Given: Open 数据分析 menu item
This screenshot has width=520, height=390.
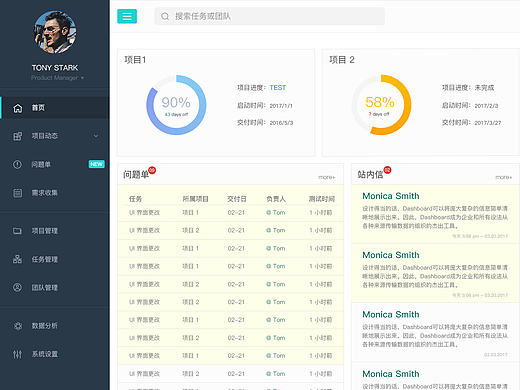Looking at the screenshot, I should 44,326.
